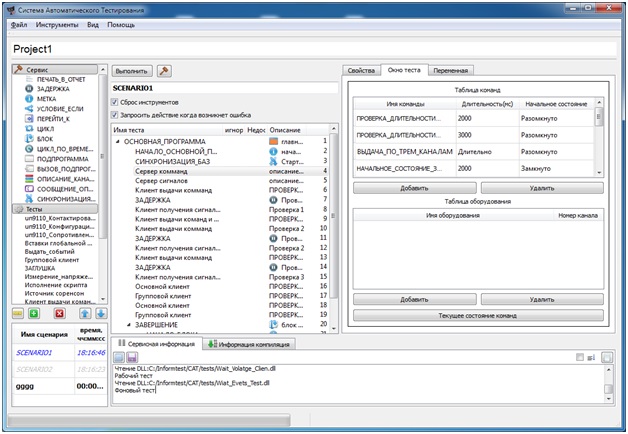The image size is (628, 434).
Task: Click the ЦИКЛ_ПО_ВРЕМЕ... clock icon
Action: (29, 149)
